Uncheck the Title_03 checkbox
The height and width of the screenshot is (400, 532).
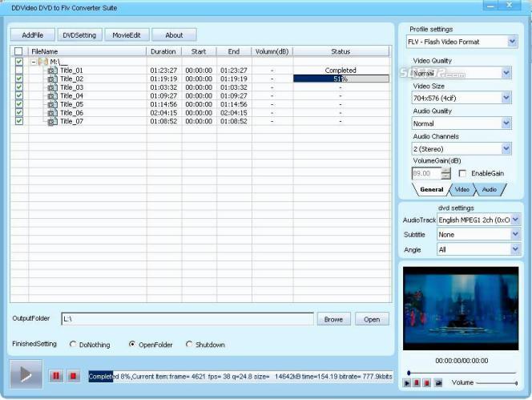point(19,87)
